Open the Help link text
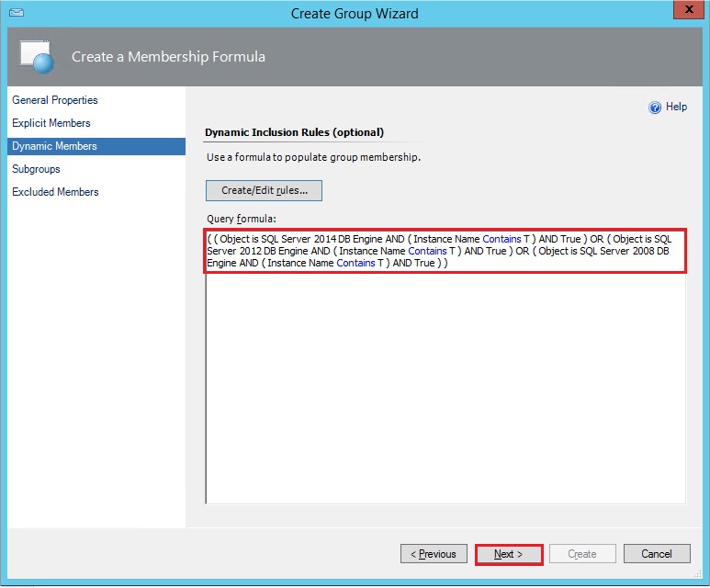710x588 pixels. [676, 107]
